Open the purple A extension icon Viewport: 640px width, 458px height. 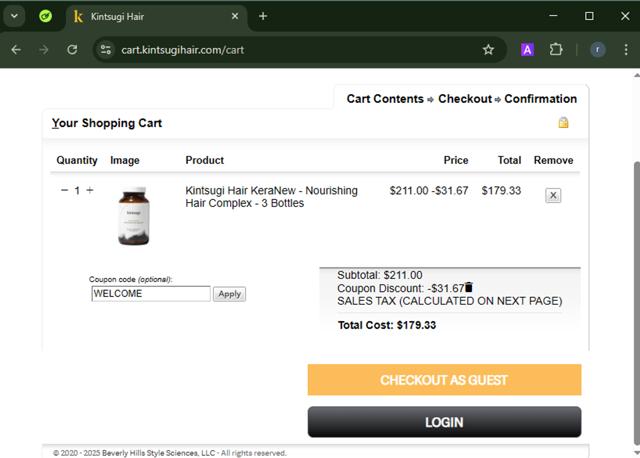coord(527,50)
